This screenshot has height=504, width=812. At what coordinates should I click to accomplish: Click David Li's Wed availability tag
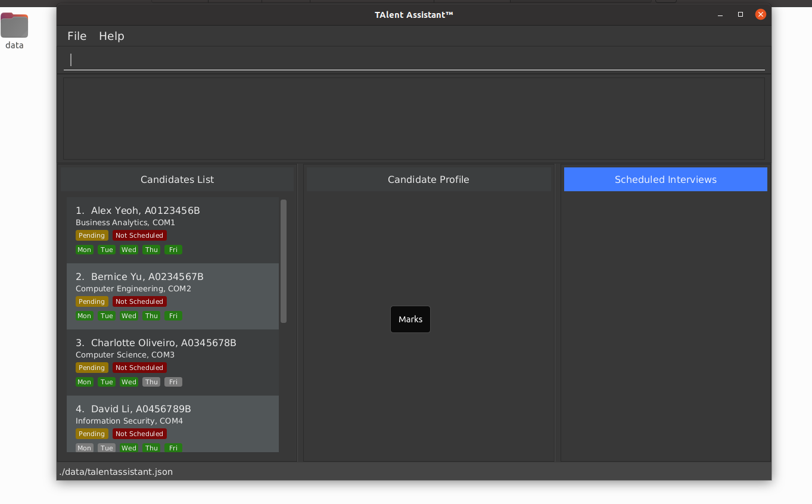click(129, 448)
